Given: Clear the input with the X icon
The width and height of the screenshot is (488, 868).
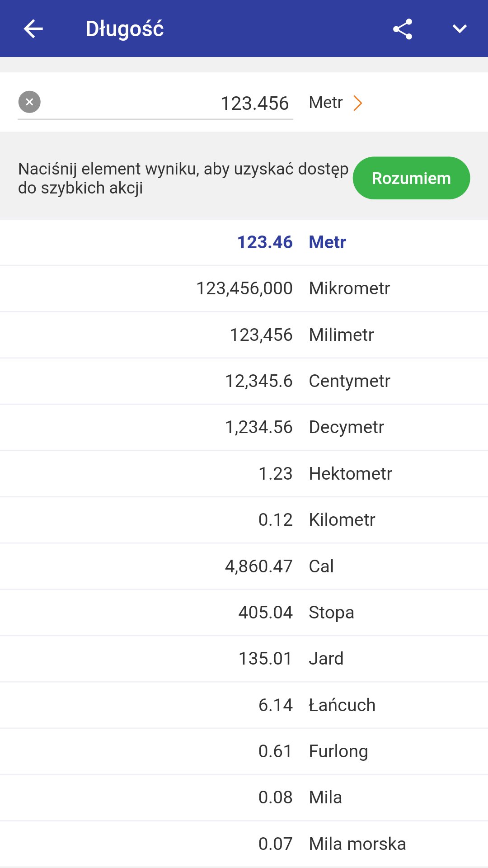Looking at the screenshot, I should 29,102.
